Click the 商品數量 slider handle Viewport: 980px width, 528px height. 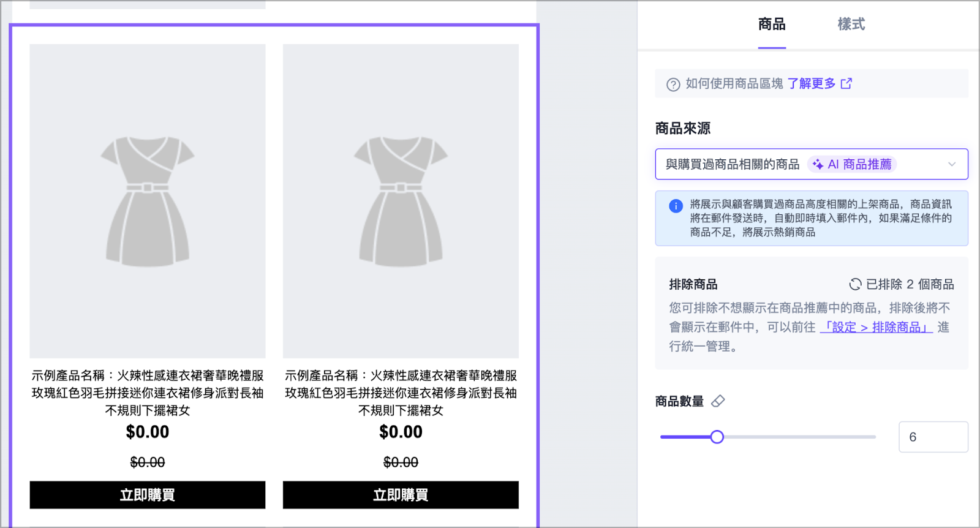(717, 437)
